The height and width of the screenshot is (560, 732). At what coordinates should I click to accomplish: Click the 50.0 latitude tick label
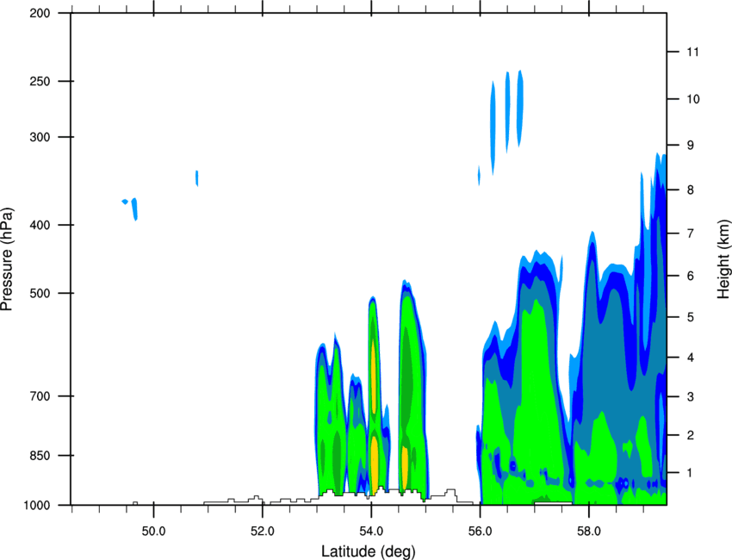(x=153, y=532)
